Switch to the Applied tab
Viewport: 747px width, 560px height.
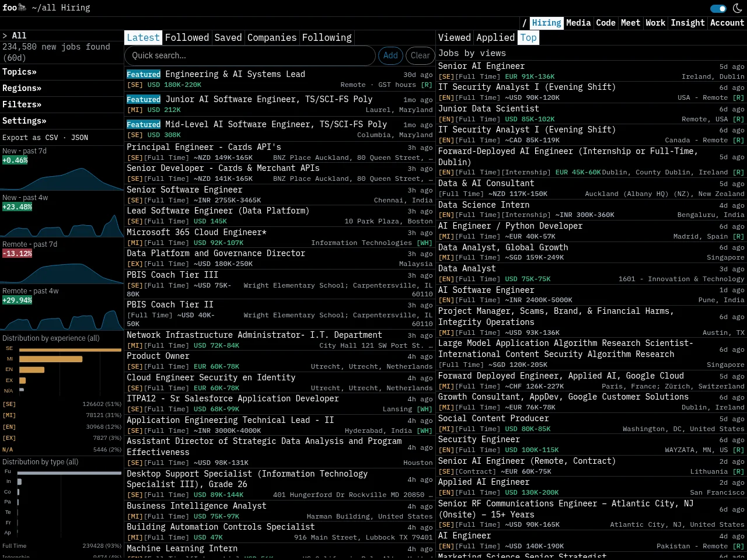495,37
